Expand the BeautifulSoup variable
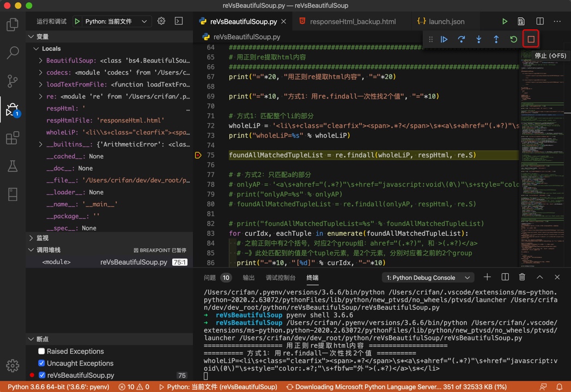 (x=40, y=61)
